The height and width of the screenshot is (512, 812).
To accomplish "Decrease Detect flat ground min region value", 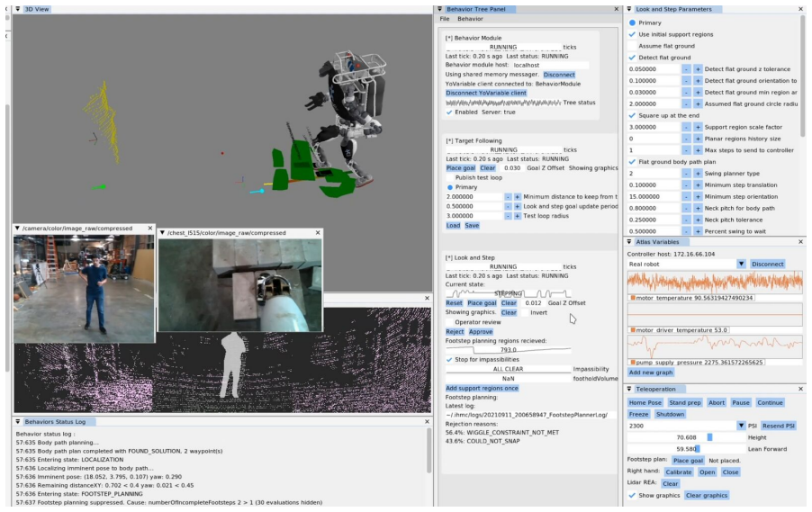I will coord(686,93).
